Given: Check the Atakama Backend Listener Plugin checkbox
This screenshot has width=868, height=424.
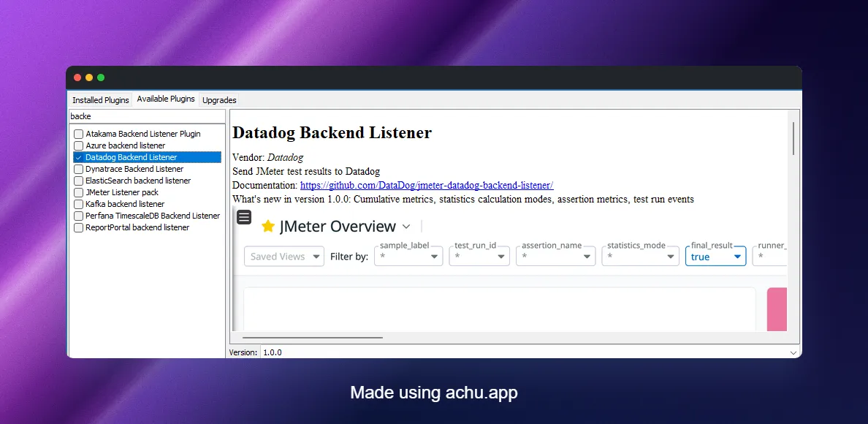Looking at the screenshot, I should point(79,134).
